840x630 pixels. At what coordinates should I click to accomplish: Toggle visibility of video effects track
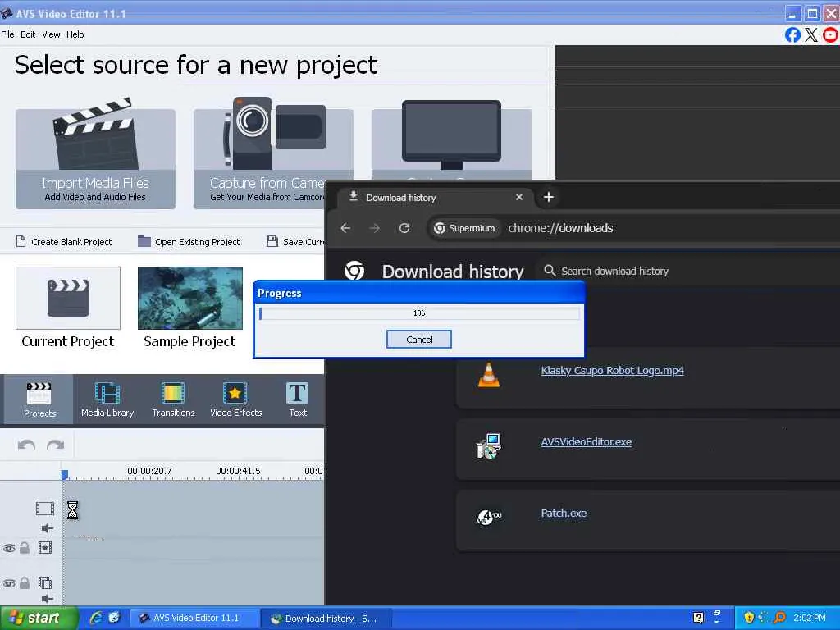(9, 548)
